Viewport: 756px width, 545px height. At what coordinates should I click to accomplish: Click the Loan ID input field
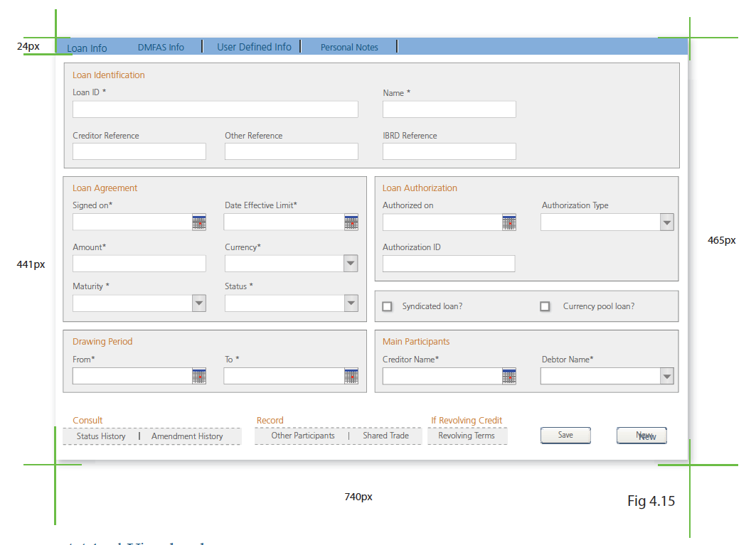point(215,109)
